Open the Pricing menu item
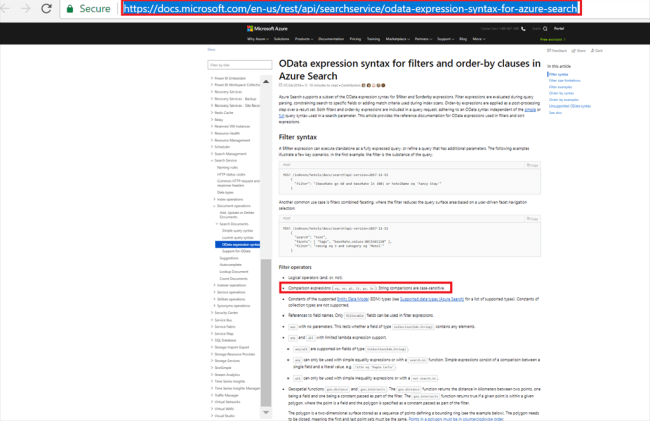The height and width of the screenshot is (421, 650). click(x=355, y=39)
